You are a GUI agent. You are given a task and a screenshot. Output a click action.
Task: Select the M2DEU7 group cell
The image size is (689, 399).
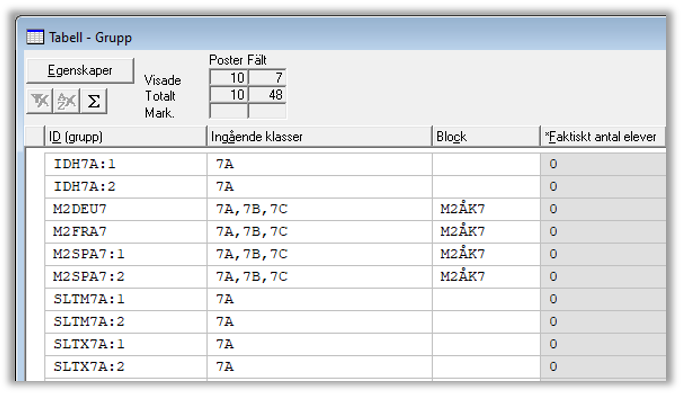coord(126,209)
